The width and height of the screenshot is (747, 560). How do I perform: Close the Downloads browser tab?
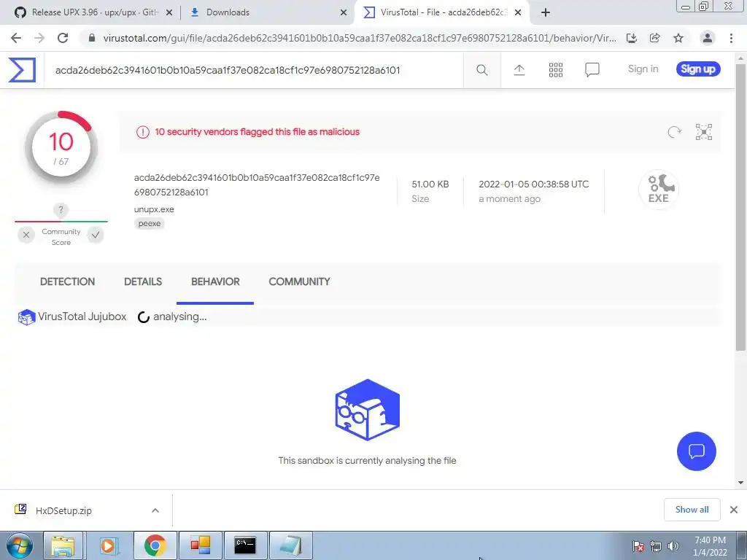pyautogui.click(x=343, y=13)
